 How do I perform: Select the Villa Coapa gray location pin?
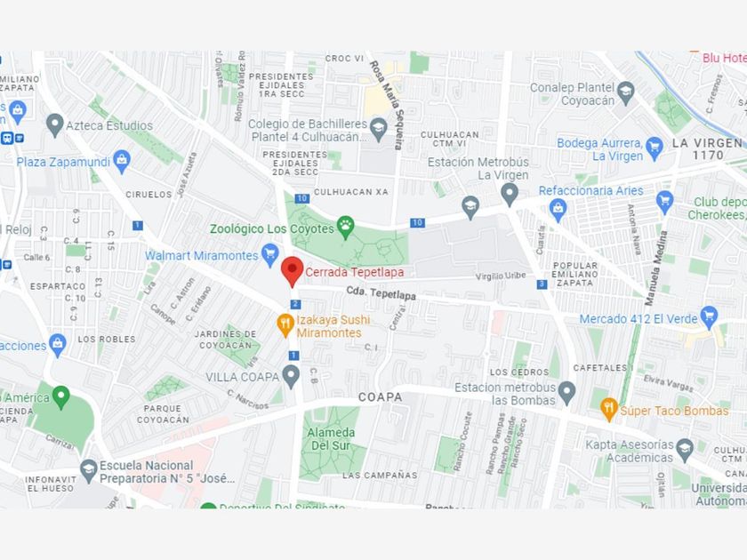click(291, 376)
